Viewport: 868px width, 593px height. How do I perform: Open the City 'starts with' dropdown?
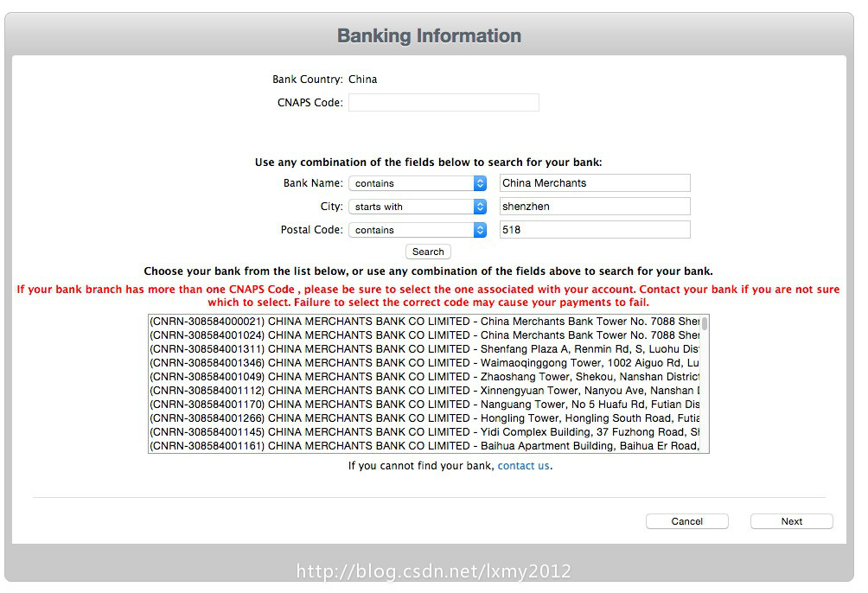coord(418,207)
